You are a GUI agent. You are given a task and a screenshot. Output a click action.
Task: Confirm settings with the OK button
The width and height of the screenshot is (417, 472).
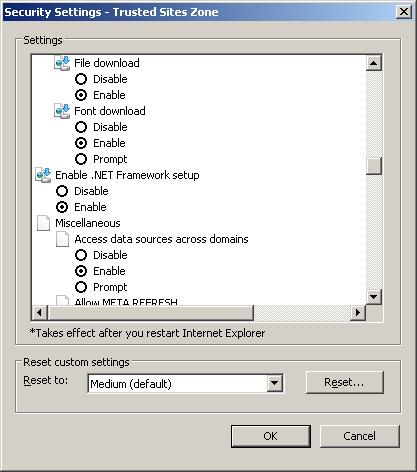pos(270,436)
